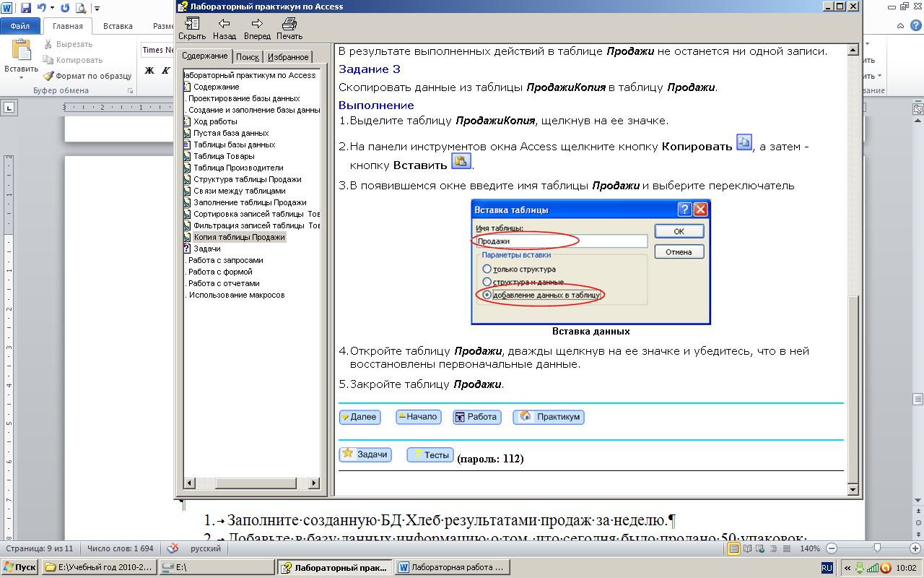The height and width of the screenshot is (578, 924).
Task: Expand hidden tray icons chevron
Action: click(x=847, y=567)
